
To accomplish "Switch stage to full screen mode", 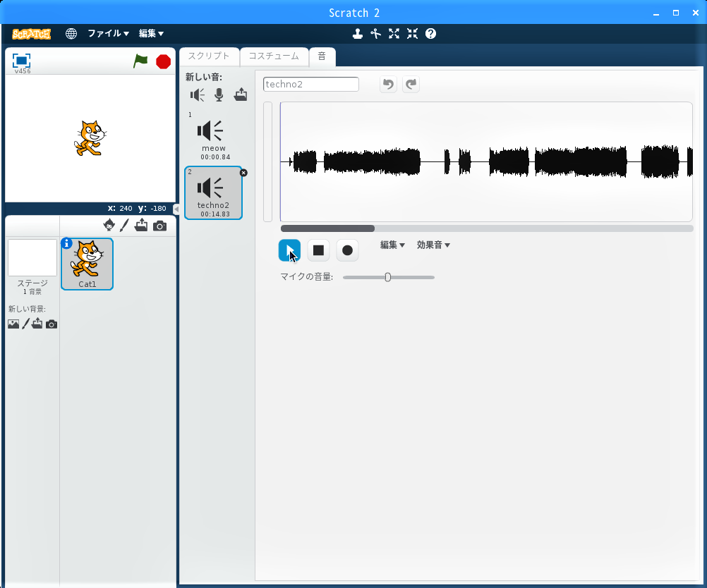I will point(21,61).
